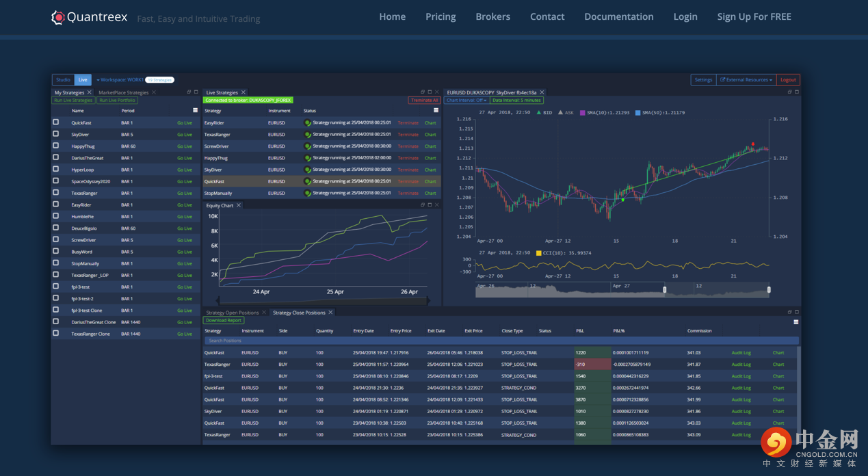Open My Strategies column menu icon
Viewport: 868px width, 476px height.
point(195,110)
